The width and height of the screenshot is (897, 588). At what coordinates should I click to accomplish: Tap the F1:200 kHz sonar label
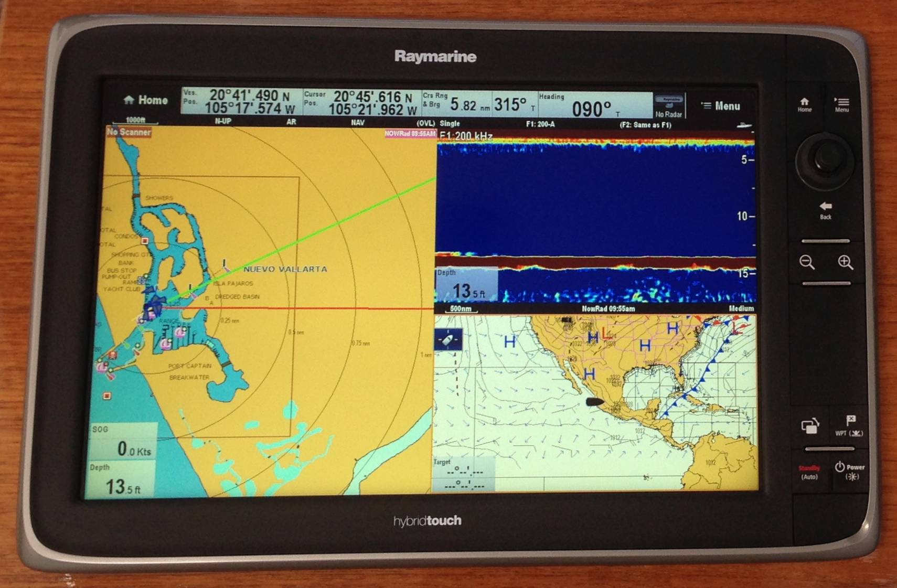pos(466,136)
